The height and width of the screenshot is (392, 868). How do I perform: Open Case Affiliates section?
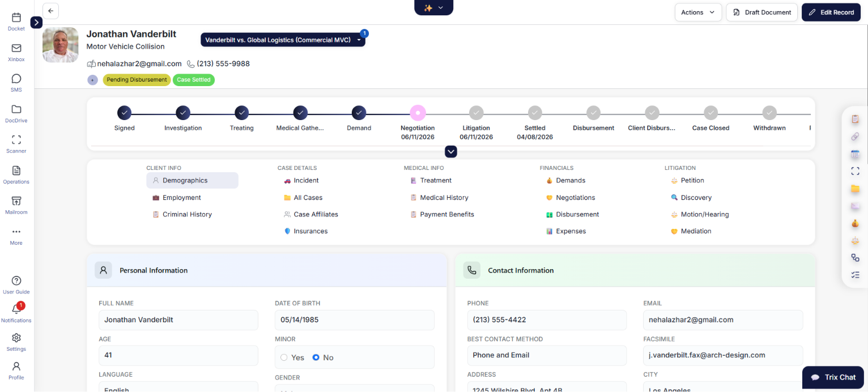311,214
